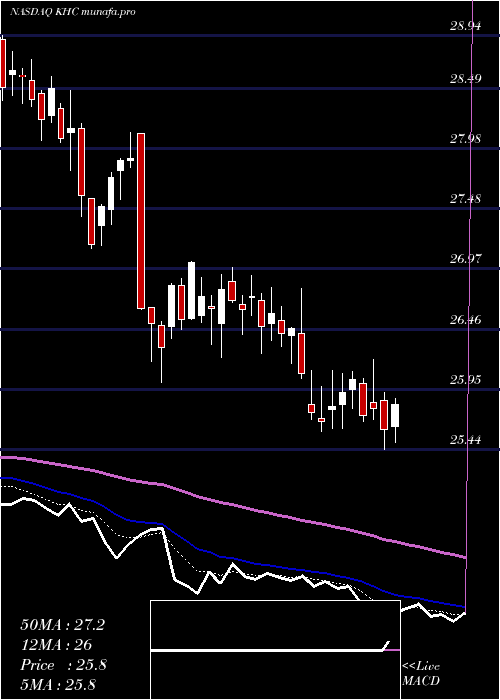Click the 25.95 price axis label
The image size is (500, 700).
point(466,380)
